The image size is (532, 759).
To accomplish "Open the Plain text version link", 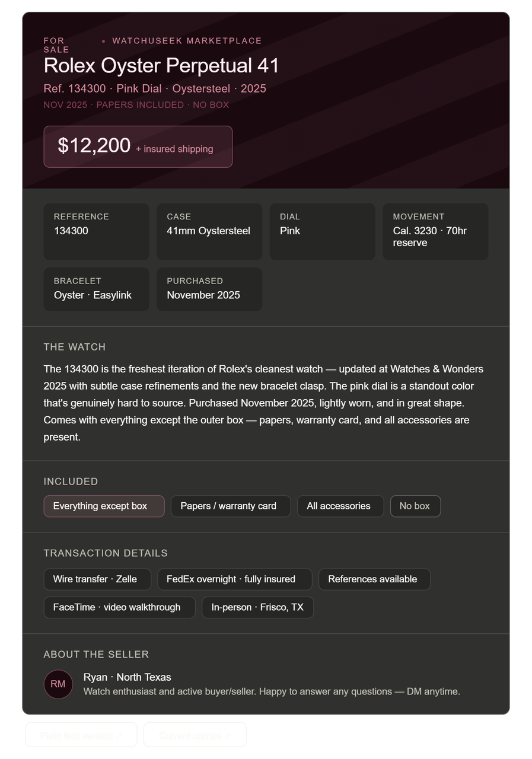I will pyautogui.click(x=81, y=735).
